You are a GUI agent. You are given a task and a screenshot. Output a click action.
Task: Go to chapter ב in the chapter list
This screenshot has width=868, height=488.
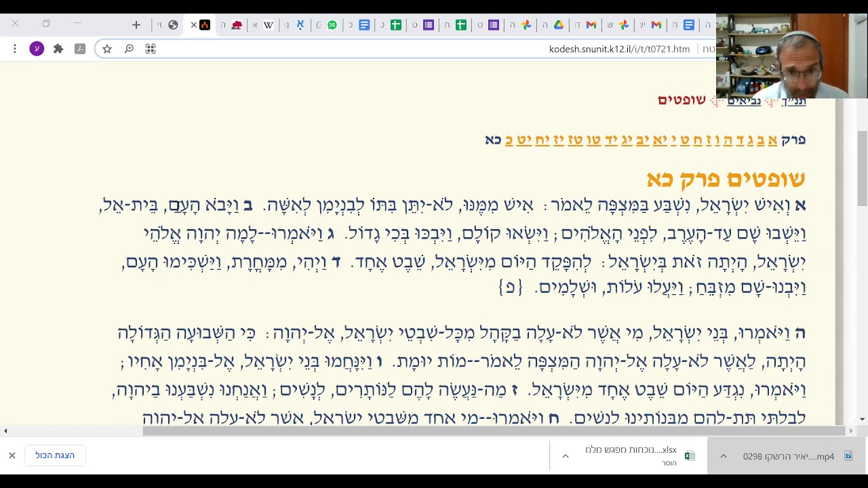coord(761,140)
